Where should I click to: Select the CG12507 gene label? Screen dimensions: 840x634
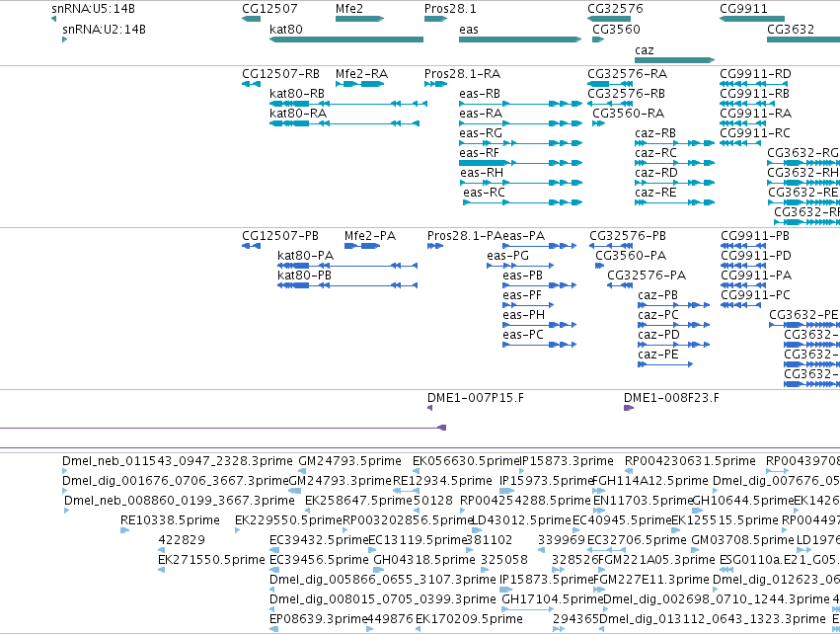tap(269, 9)
